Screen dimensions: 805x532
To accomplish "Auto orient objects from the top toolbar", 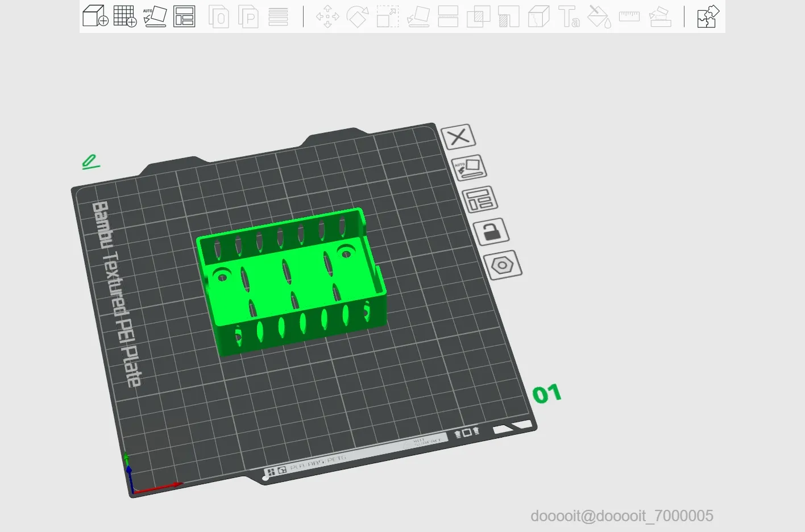I will click(155, 16).
